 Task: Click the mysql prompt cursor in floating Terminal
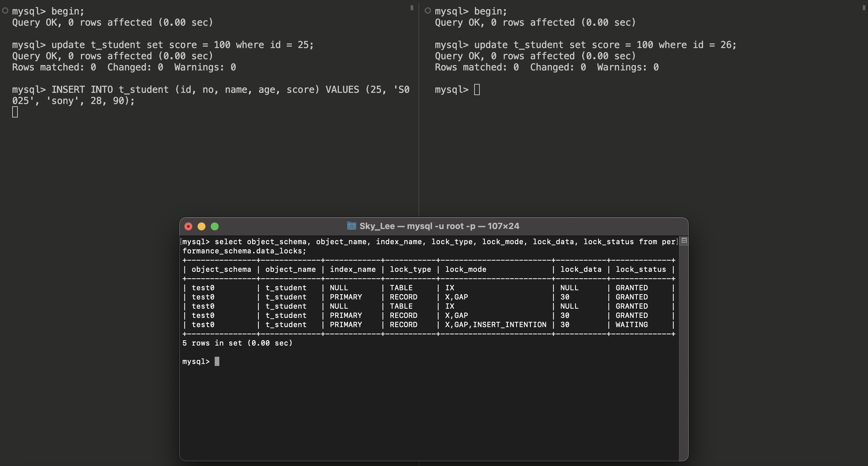click(x=217, y=361)
